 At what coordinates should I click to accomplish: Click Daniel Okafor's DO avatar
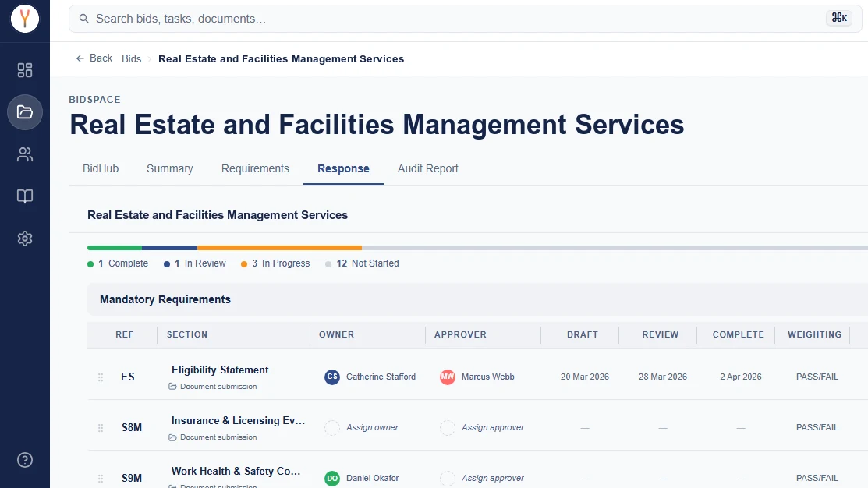(x=332, y=478)
